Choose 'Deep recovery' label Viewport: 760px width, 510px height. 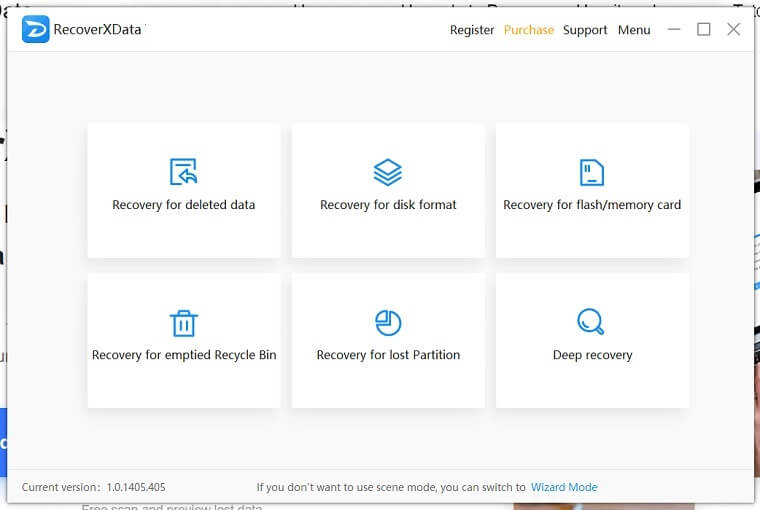point(593,355)
